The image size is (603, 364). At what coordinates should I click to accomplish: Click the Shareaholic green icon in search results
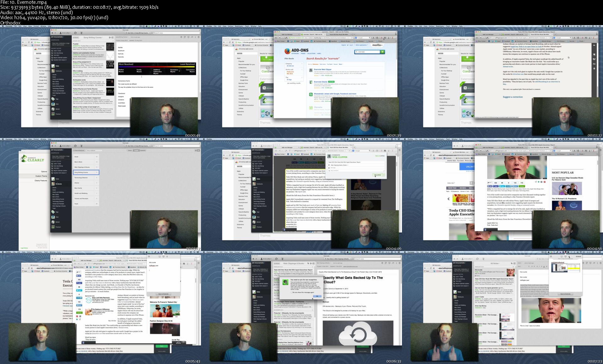[x=311, y=94]
